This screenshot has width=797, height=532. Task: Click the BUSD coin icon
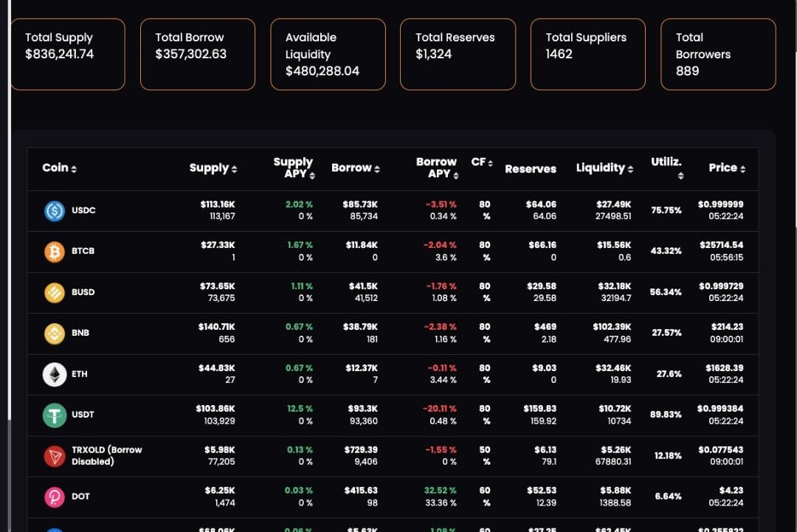[x=53, y=292]
